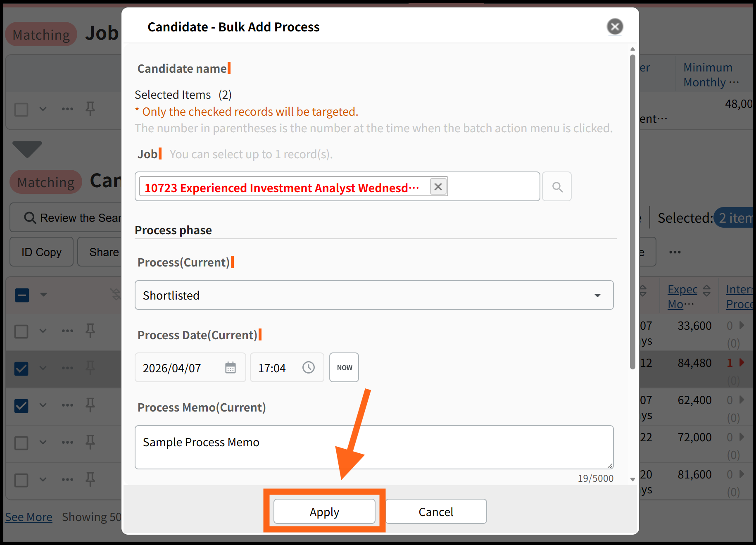
Task: Toggle the select-all candidates header checkbox
Action: [x=22, y=295]
